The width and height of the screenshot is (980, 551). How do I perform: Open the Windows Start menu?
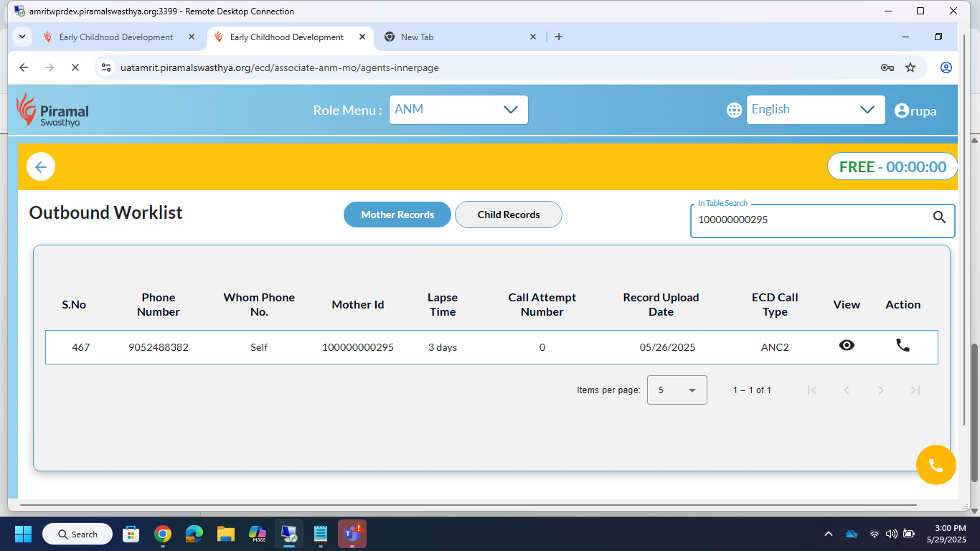click(24, 534)
